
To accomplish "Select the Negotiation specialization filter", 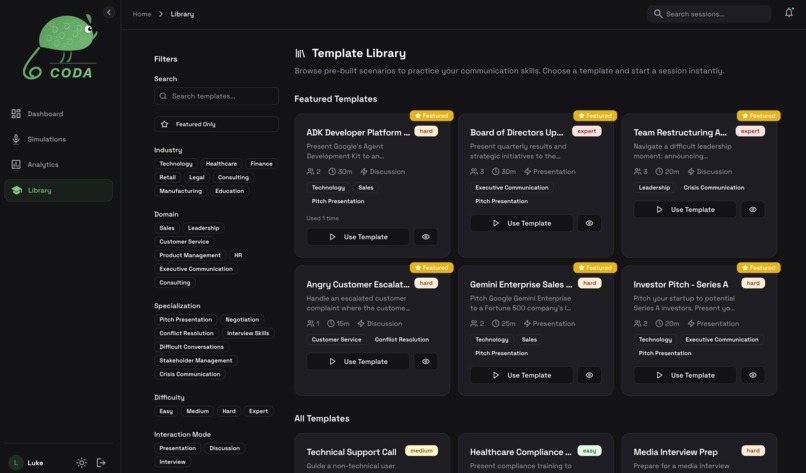I will (x=242, y=319).
